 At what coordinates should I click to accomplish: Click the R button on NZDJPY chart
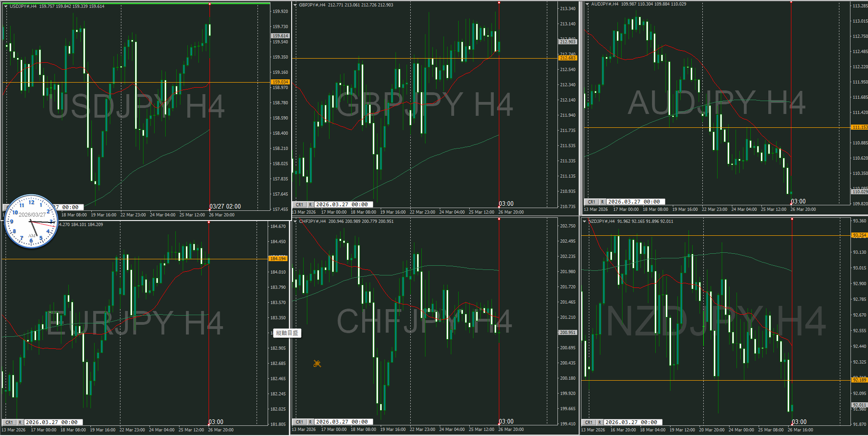[599, 422]
